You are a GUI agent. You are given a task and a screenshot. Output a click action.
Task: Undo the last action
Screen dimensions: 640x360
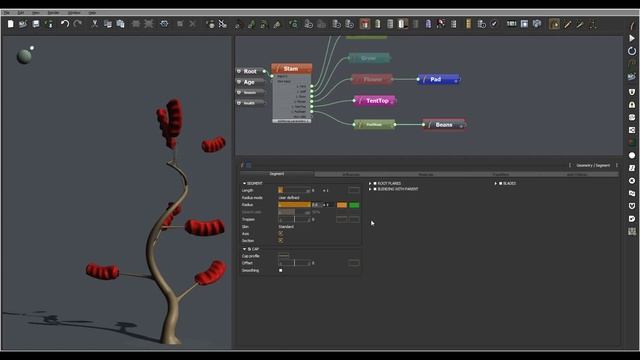click(x=64, y=24)
